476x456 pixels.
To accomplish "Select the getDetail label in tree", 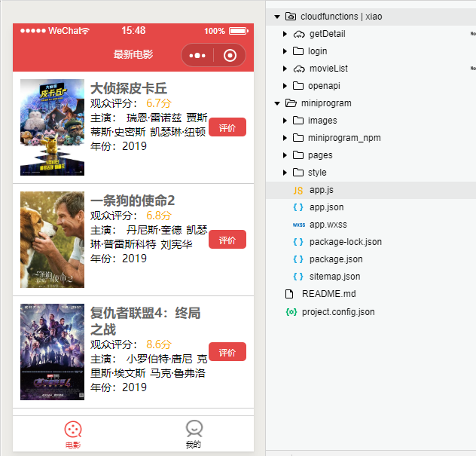I will click(x=328, y=34).
